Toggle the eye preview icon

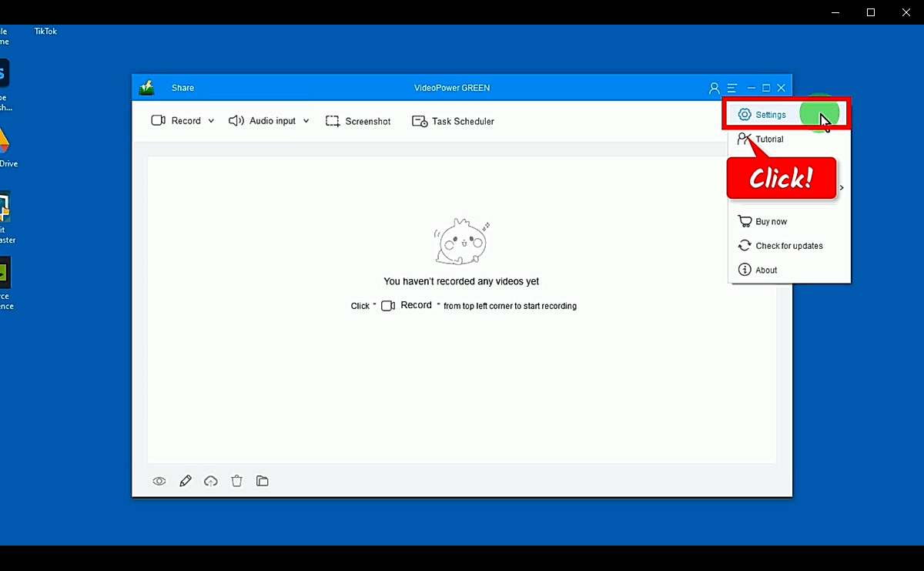(159, 480)
